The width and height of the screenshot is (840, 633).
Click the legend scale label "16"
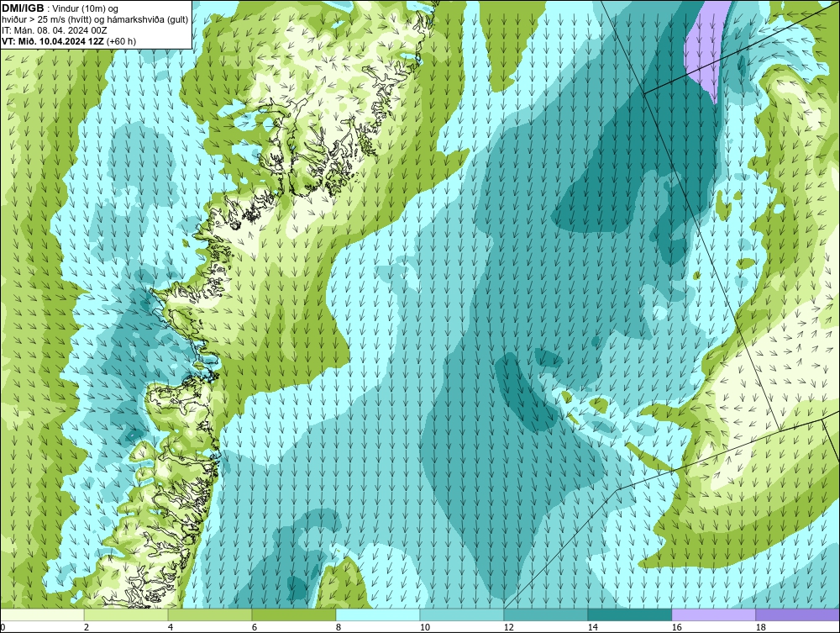pyautogui.click(x=676, y=627)
